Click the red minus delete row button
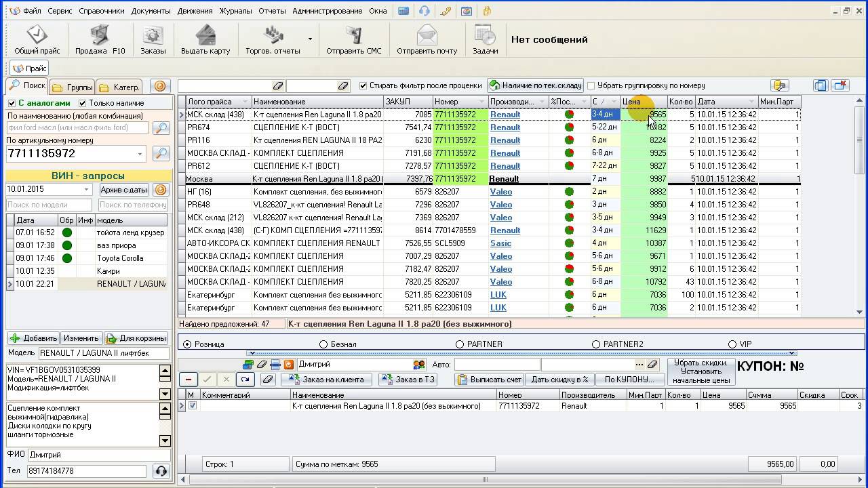Screen dimensions: 868x488 pyautogui.click(x=188, y=380)
